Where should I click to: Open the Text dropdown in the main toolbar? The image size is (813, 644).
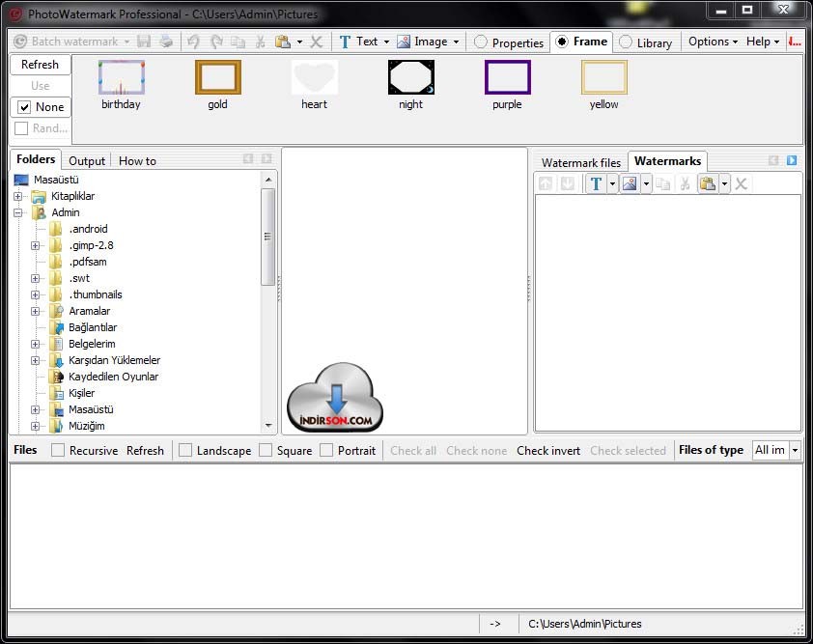(386, 42)
